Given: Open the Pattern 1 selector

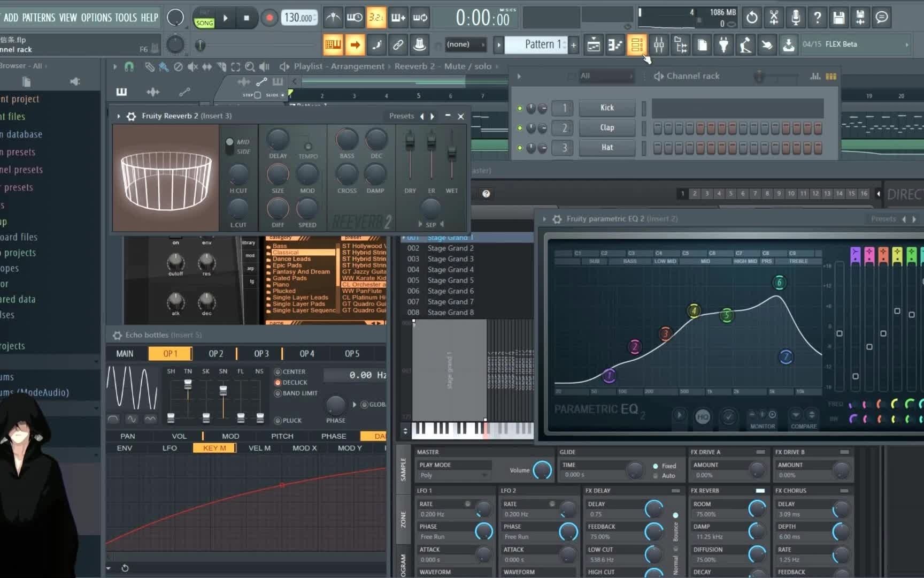Looking at the screenshot, I should (x=537, y=44).
